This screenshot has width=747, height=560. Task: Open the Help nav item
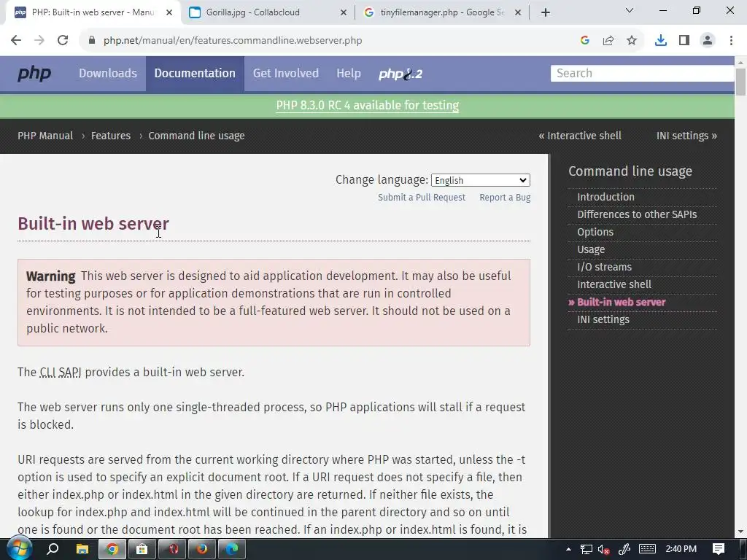tap(349, 74)
